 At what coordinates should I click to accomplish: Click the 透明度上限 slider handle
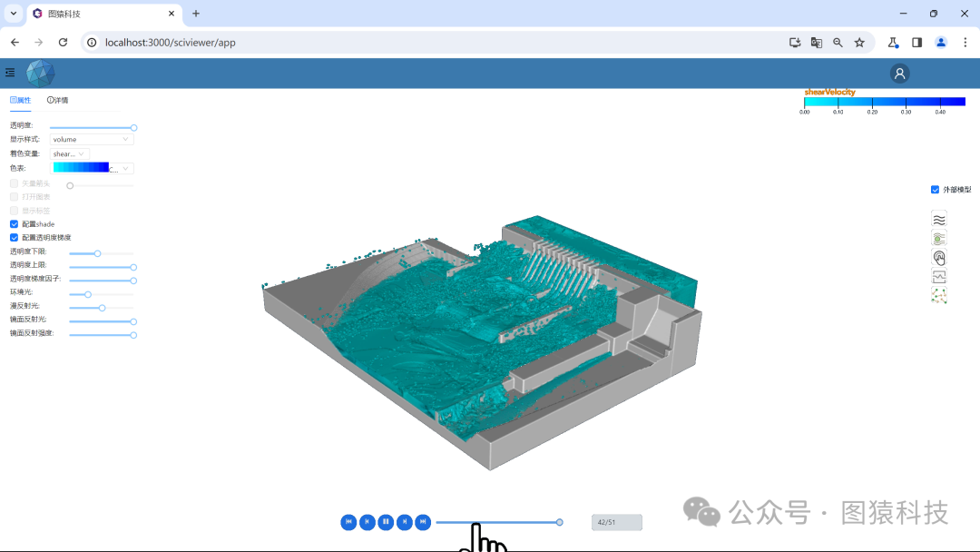pyautogui.click(x=133, y=267)
